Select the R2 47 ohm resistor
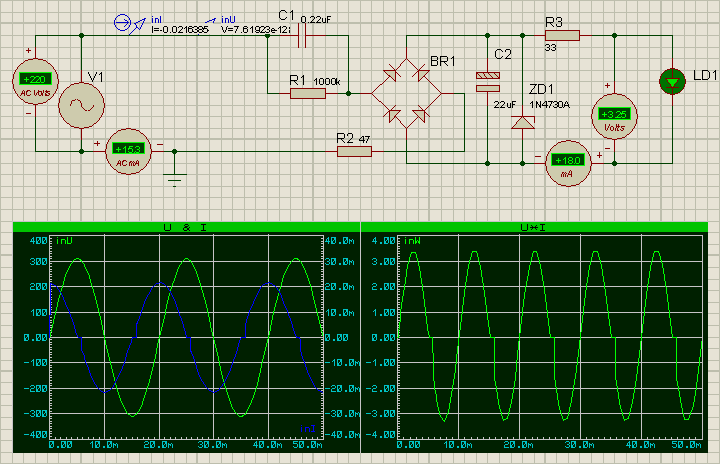720x464 pixels. (x=354, y=151)
